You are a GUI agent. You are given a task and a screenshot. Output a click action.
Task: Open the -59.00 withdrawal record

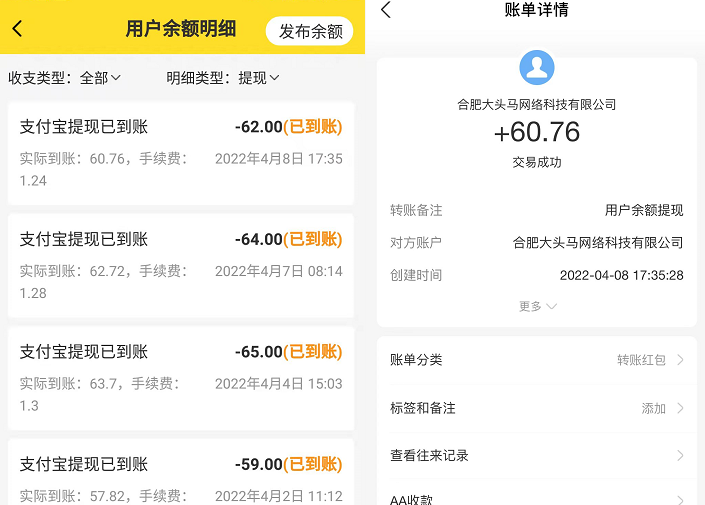181,472
